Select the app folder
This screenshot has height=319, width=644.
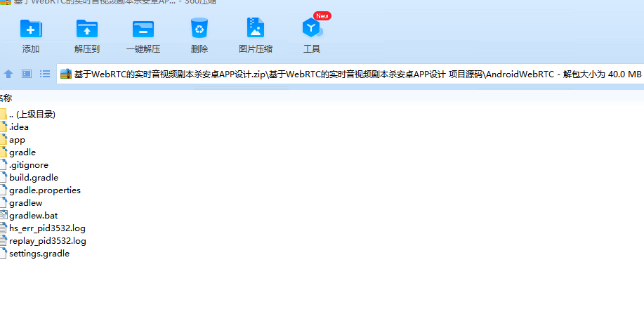coord(13,140)
